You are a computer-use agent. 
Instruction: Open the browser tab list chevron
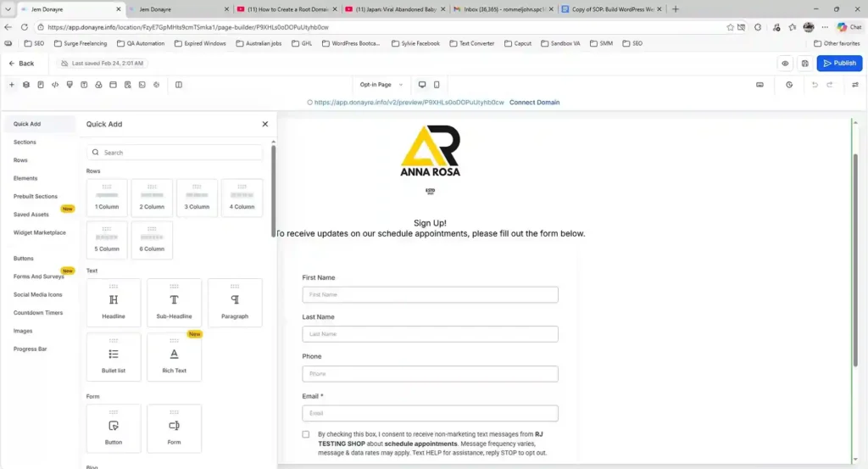[x=8, y=9]
